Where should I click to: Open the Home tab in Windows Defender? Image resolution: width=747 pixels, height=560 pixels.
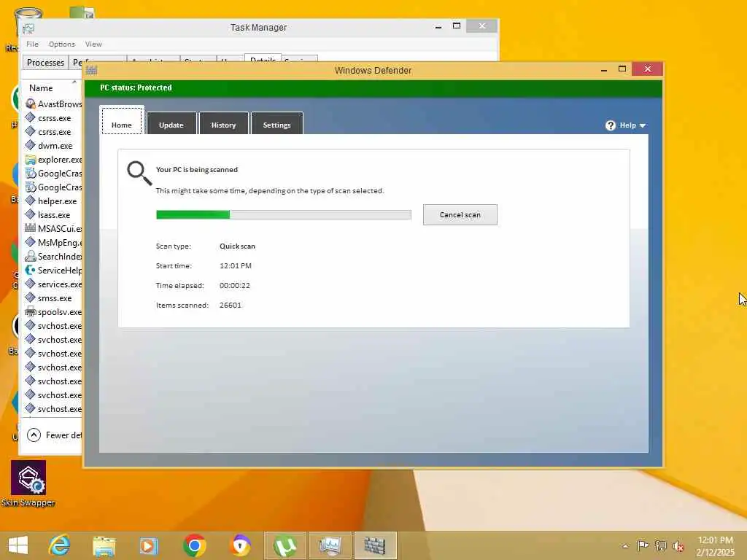point(122,121)
